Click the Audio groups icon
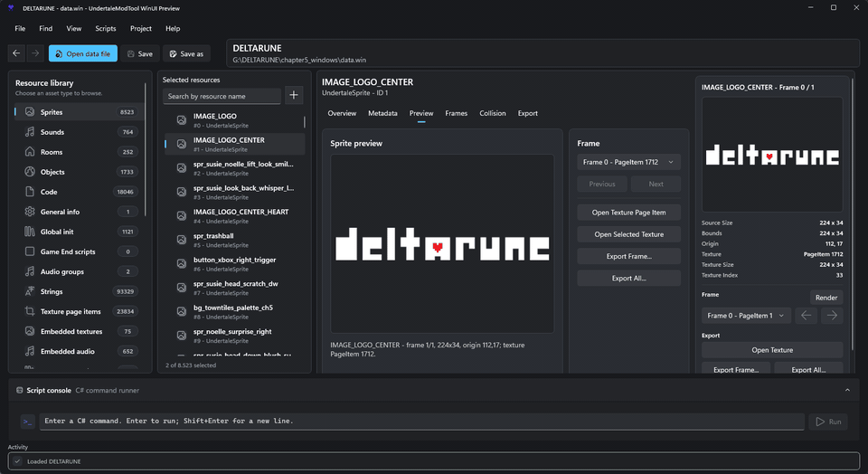 click(x=30, y=271)
